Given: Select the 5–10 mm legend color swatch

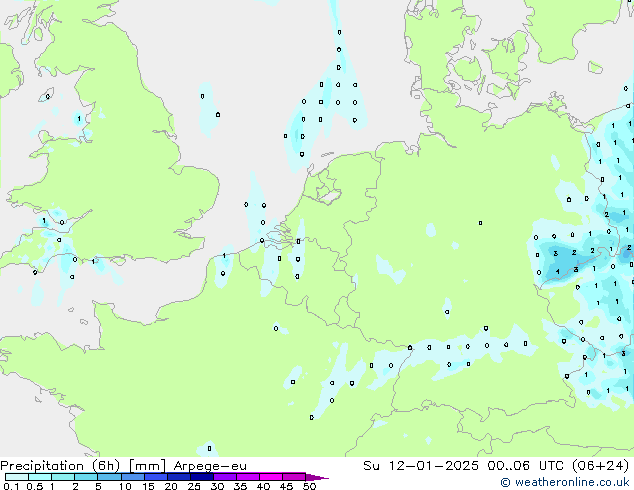Looking at the screenshot, I should 110,477.
